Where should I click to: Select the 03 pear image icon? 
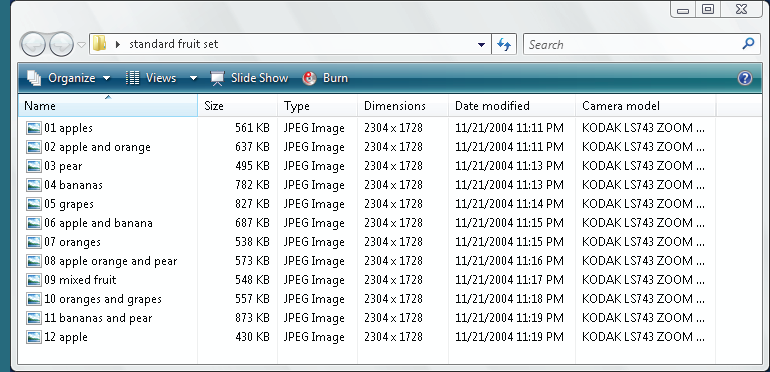[34, 166]
